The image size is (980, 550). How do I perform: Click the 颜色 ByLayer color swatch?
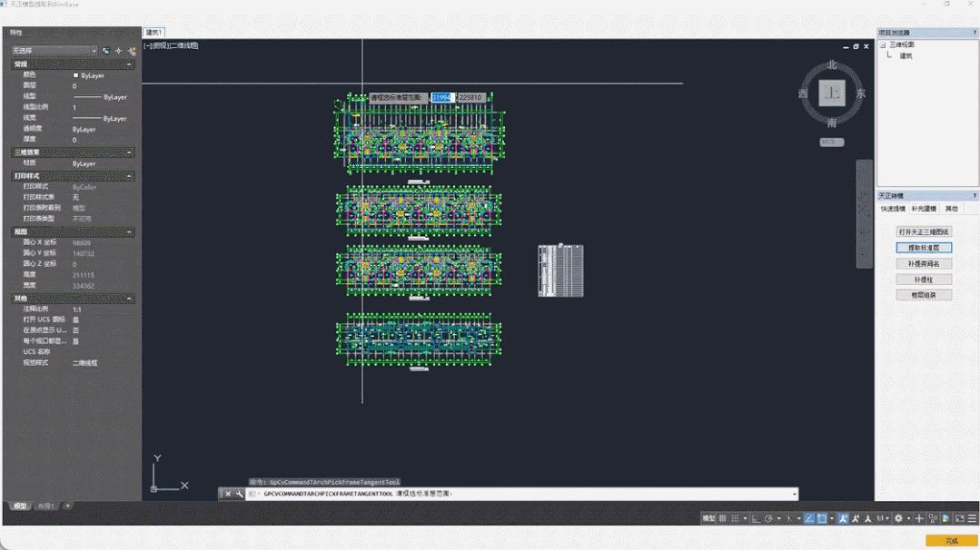click(76, 75)
